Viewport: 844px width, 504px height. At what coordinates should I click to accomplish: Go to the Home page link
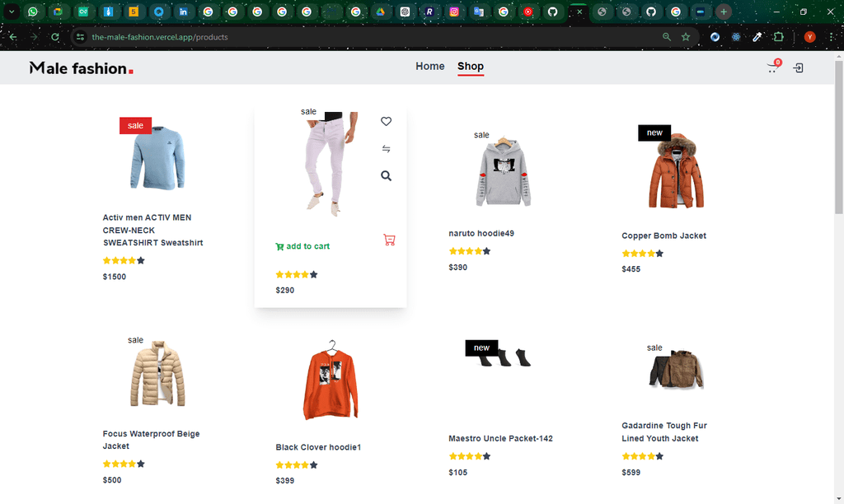coord(430,66)
